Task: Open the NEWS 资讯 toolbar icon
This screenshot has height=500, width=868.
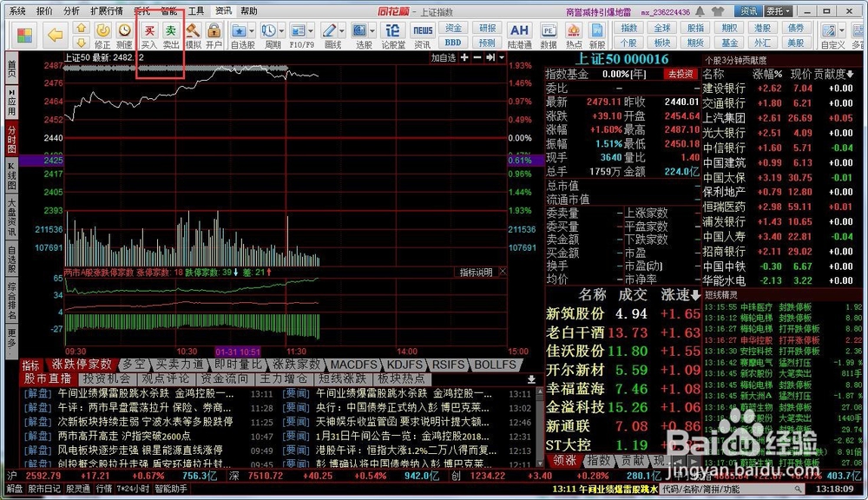Action: [x=423, y=36]
